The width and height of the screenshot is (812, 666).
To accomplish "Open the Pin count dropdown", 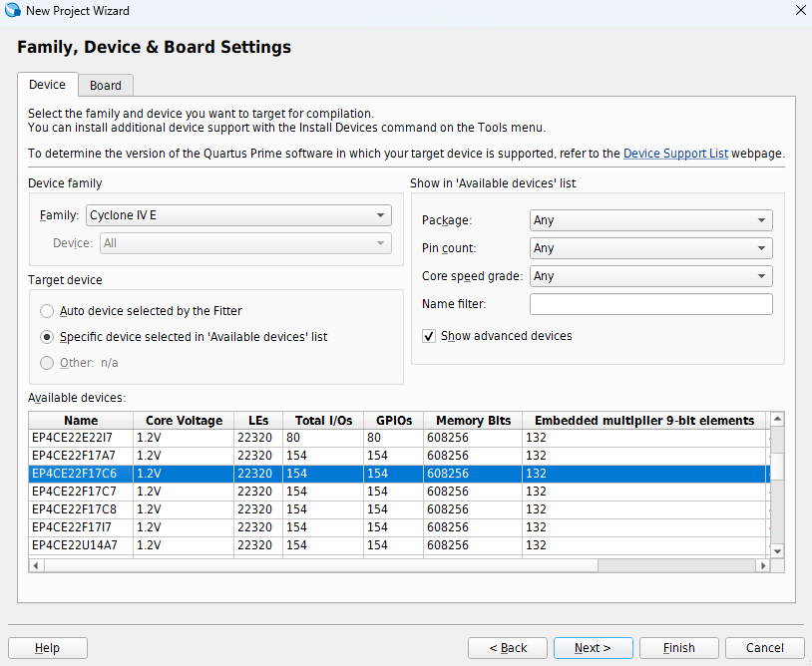I will [x=651, y=248].
